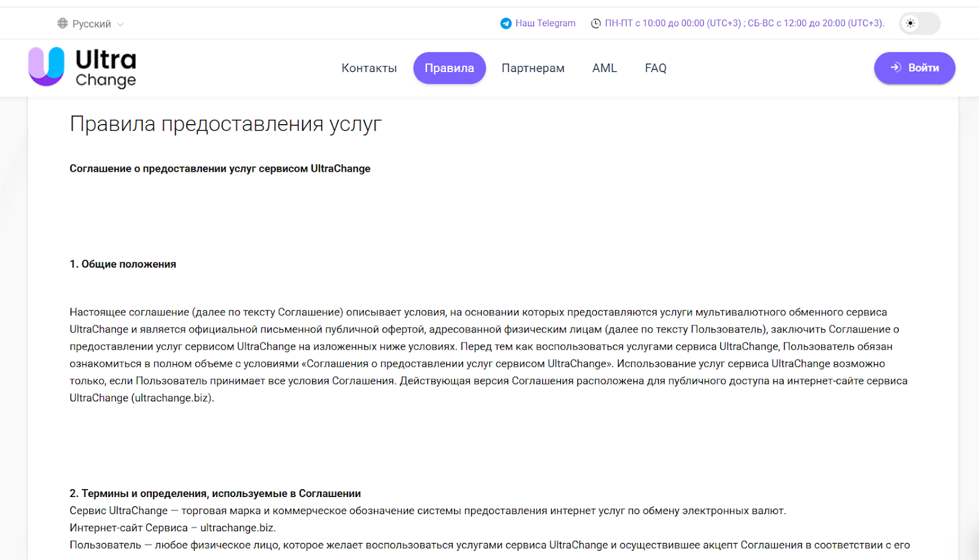Click the Соглашение о предоставлении услуг subtitle
979x560 pixels.
coord(220,168)
